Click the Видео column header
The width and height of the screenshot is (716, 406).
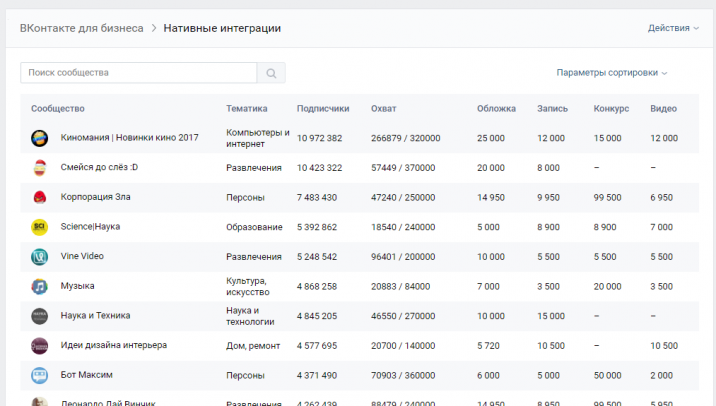(663, 109)
